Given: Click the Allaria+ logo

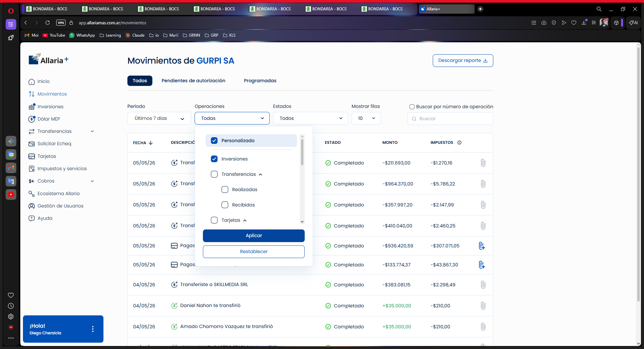Looking at the screenshot, I should click(x=49, y=59).
